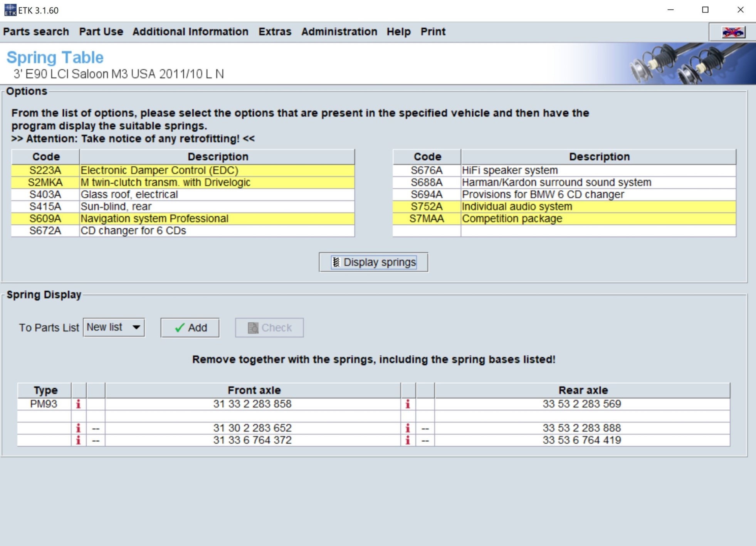Image resolution: width=756 pixels, height=546 pixels.
Task: Open the Print menu
Action: coord(433,32)
